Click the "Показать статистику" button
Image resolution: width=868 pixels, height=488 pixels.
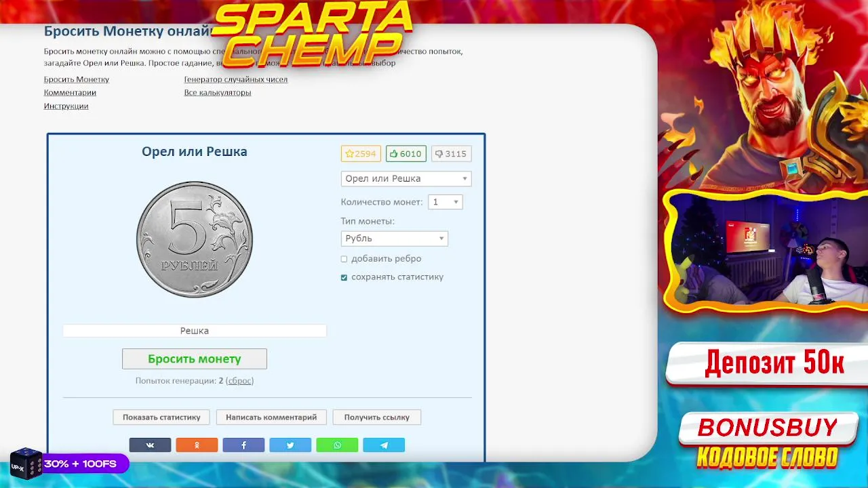pyautogui.click(x=161, y=418)
